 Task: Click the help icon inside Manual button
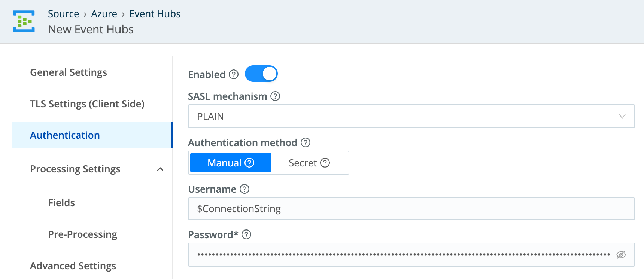click(x=249, y=163)
